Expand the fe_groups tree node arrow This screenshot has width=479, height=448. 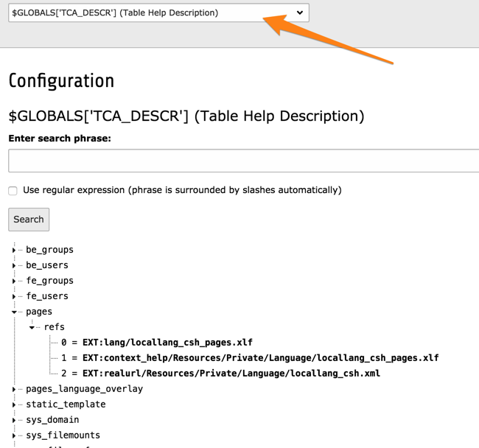pyautogui.click(x=14, y=281)
